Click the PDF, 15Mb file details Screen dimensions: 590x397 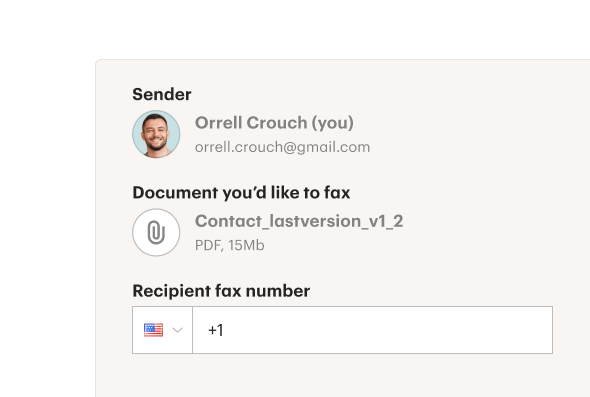click(x=230, y=245)
